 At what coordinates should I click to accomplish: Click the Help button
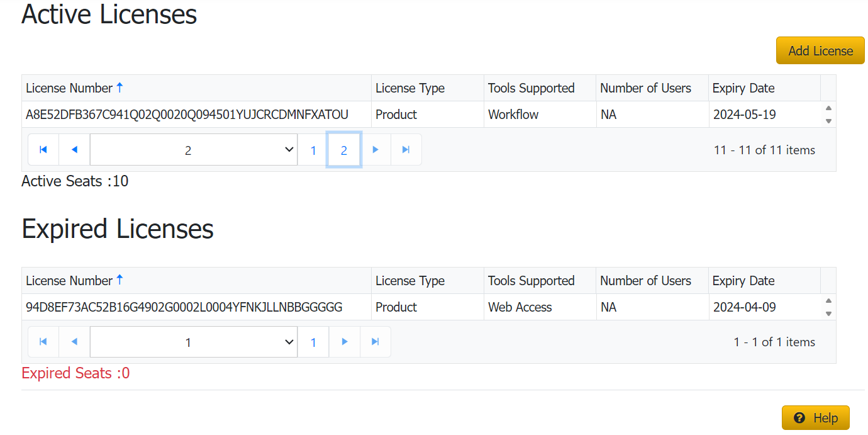(815, 417)
